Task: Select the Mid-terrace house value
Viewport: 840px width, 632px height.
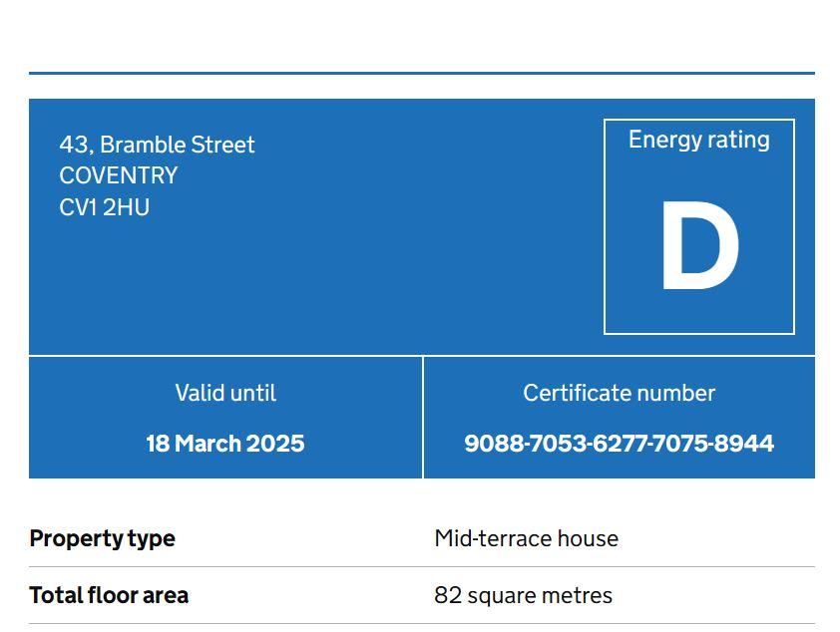Action: (x=526, y=538)
